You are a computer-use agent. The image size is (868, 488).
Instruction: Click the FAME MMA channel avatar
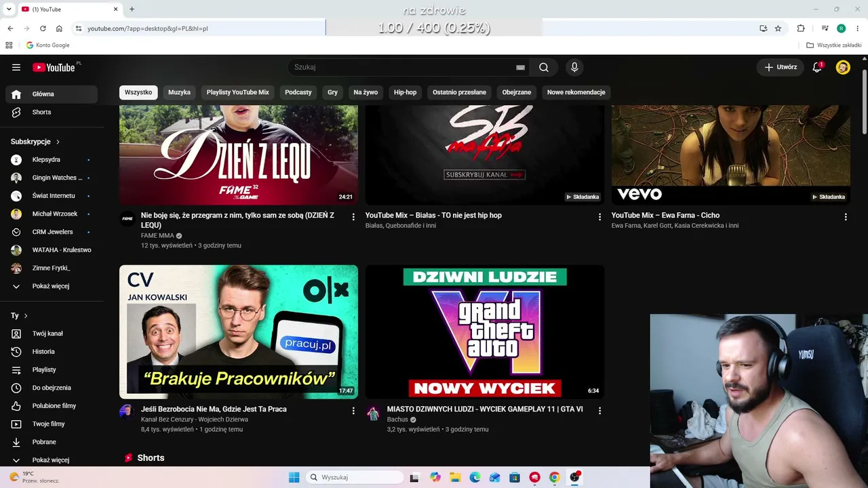pos(127,218)
